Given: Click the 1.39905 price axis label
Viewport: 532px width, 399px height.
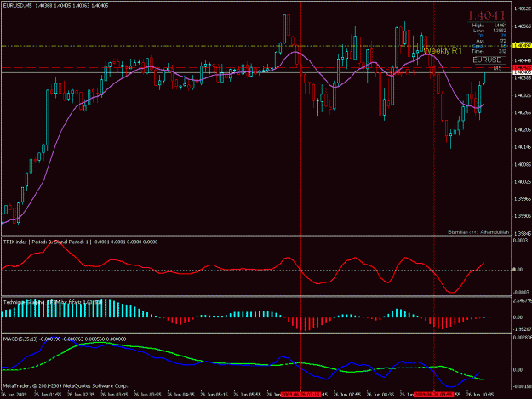Looking at the screenshot, I should [523, 216].
